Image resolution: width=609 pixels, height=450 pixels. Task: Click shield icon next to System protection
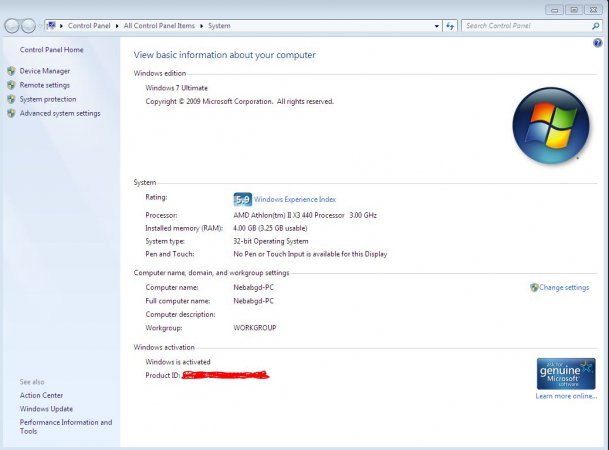click(x=11, y=99)
